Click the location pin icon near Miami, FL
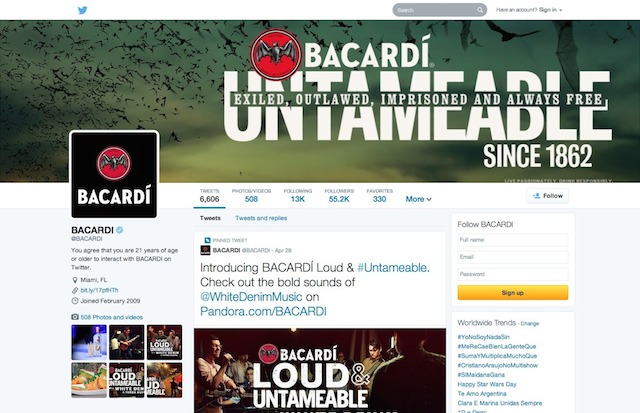This screenshot has height=413, width=640. pyautogui.click(x=75, y=280)
